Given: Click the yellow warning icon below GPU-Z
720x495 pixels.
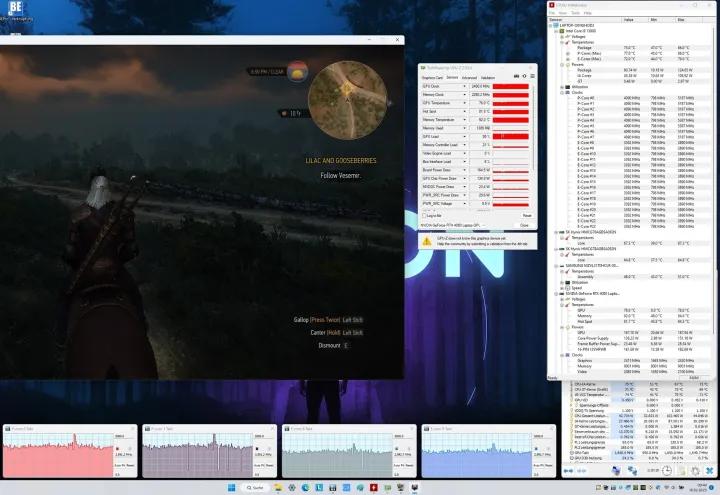Looking at the screenshot, I should (x=424, y=243).
